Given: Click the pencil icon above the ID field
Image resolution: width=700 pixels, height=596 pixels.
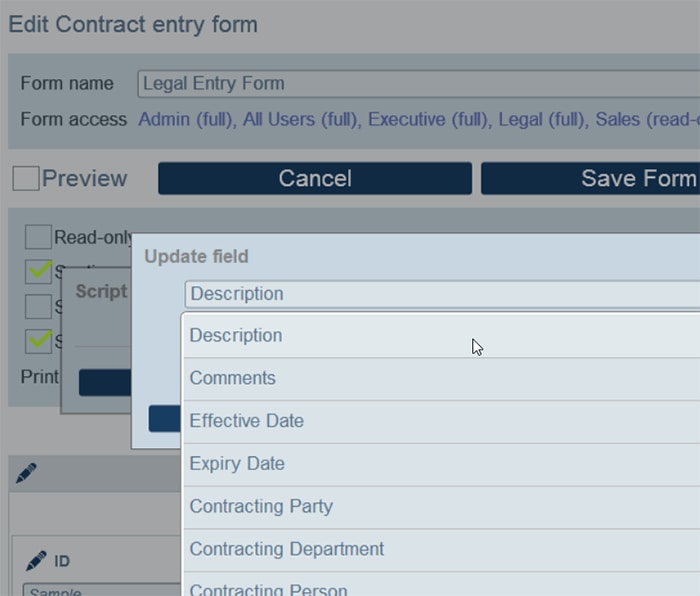Looking at the screenshot, I should pyautogui.click(x=26, y=474).
